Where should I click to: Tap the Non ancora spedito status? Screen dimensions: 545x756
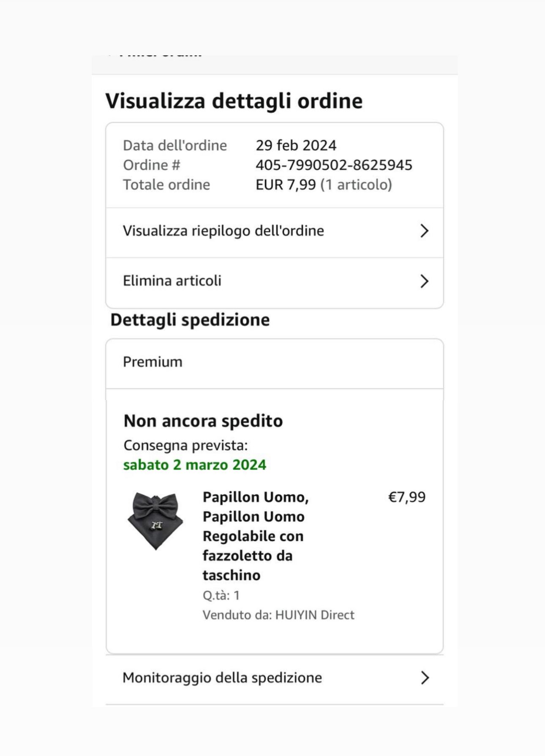(x=203, y=421)
